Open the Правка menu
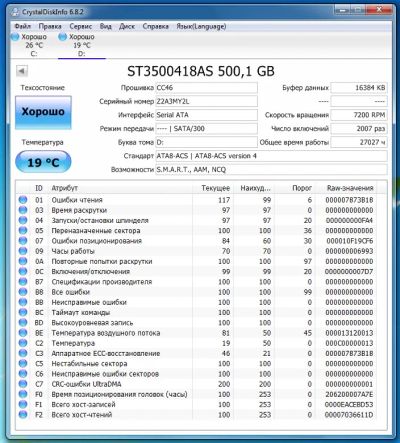 (50, 26)
